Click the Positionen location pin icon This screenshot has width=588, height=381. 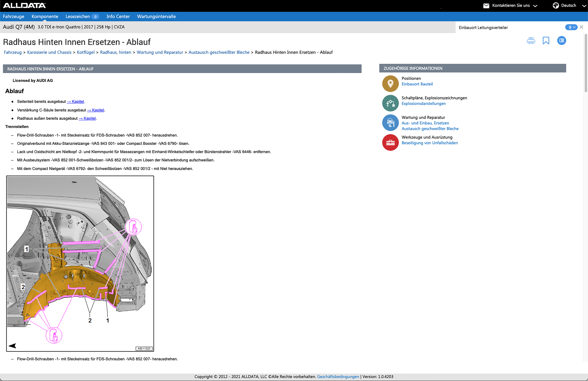(x=390, y=83)
